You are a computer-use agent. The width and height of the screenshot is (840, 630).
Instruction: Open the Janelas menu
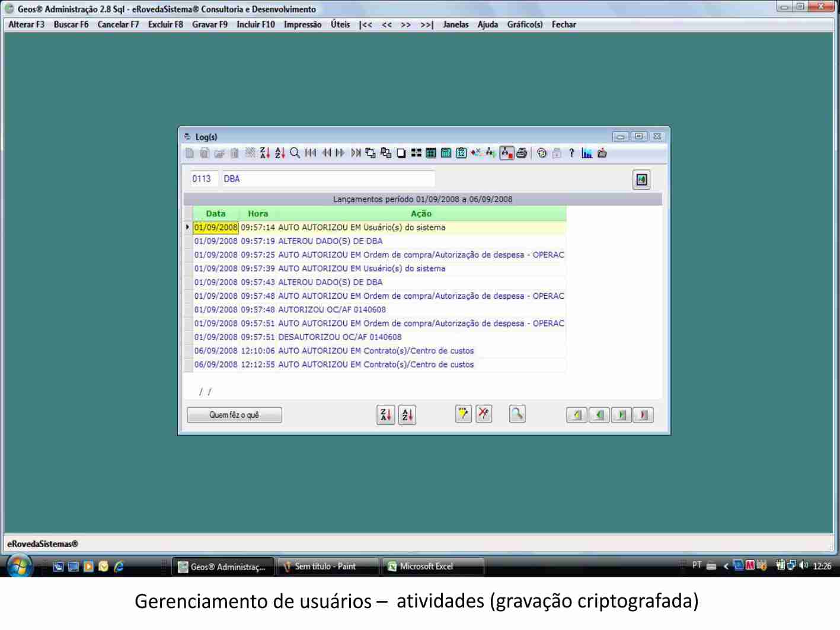456,24
